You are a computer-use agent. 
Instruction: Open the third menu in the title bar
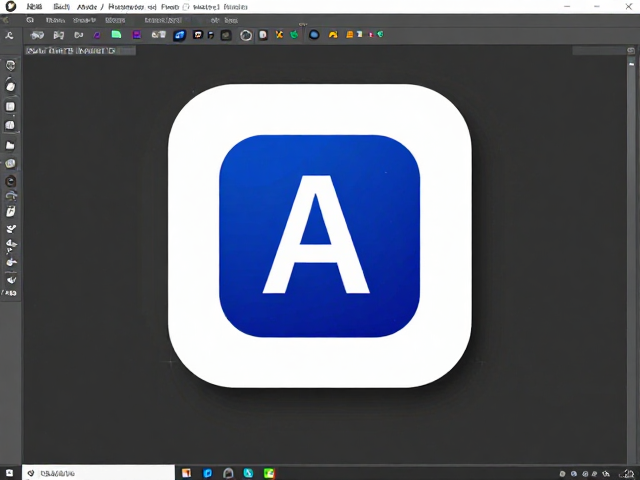click(x=87, y=7)
